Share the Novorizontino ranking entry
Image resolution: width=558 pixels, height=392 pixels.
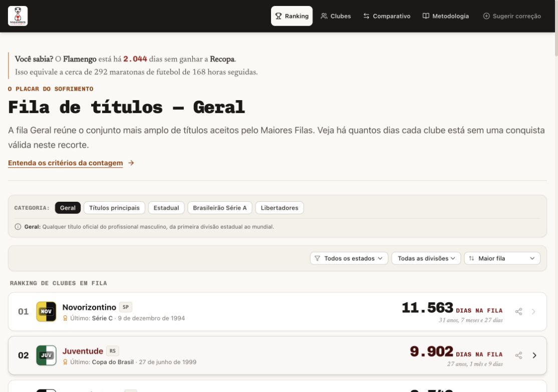tap(519, 311)
